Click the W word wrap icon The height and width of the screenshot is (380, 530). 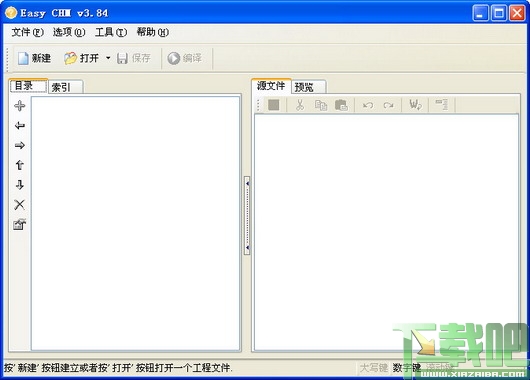pyautogui.click(x=415, y=105)
